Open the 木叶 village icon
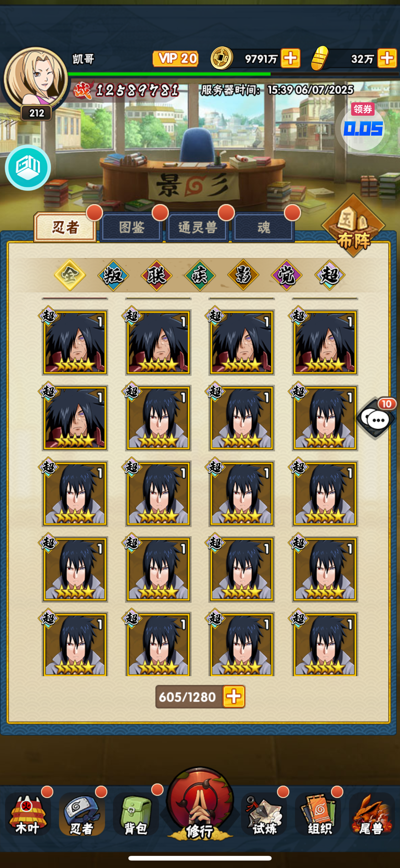This screenshot has width=400, height=868. [28, 814]
